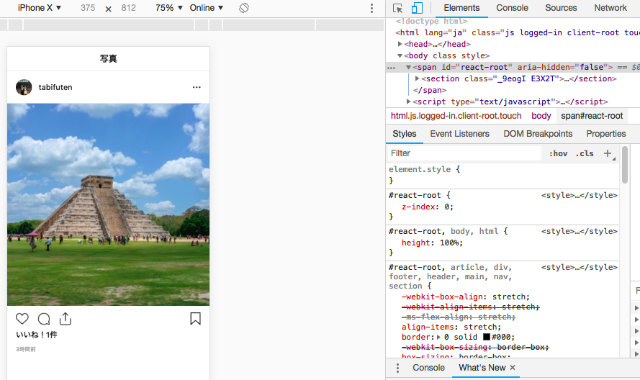640x380 pixels.
Task: Click the body breadcrumb
Action: (541, 116)
